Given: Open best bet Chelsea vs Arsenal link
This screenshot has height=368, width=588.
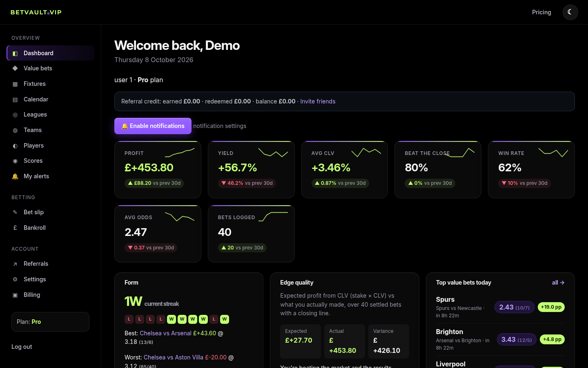Looking at the screenshot, I should click(x=165, y=333).
